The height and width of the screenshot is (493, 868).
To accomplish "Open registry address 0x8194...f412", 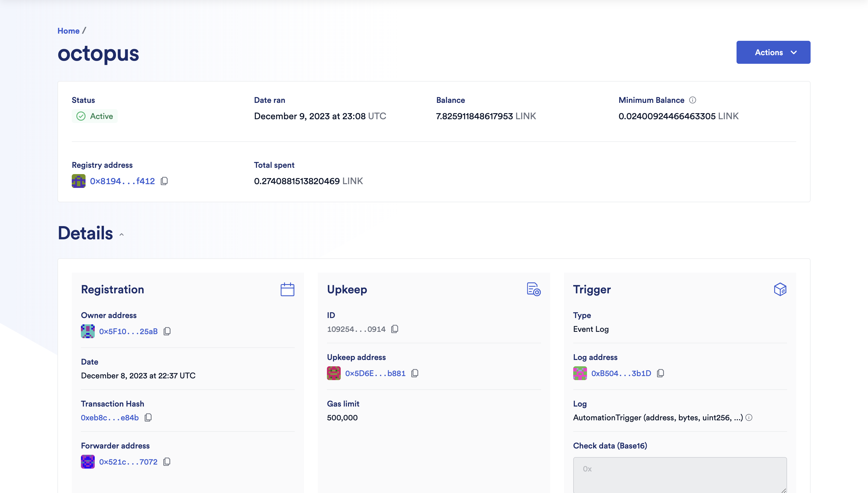I will (122, 181).
